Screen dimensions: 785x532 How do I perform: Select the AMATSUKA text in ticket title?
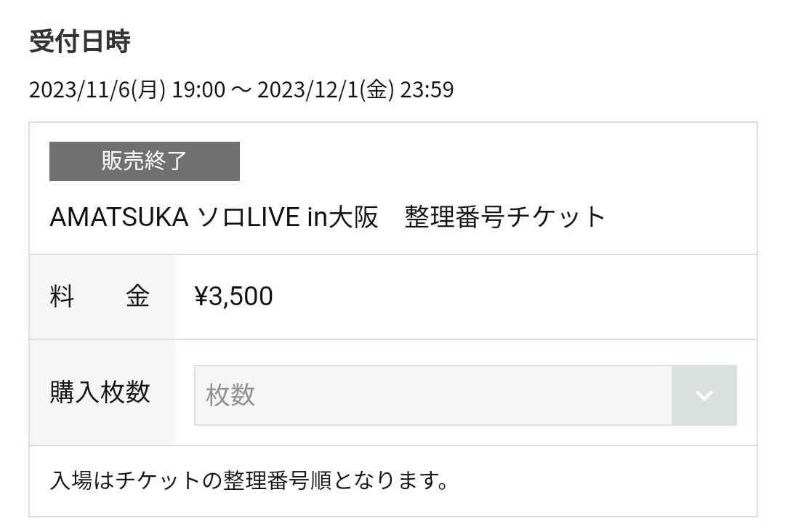coord(118,217)
